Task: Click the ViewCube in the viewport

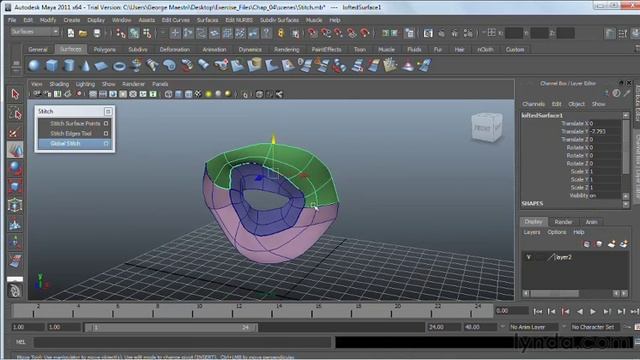Action: pyautogui.click(x=487, y=127)
